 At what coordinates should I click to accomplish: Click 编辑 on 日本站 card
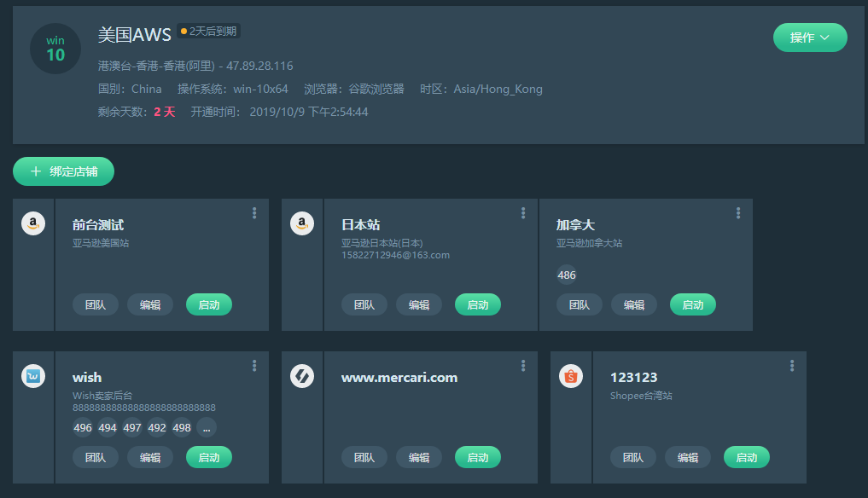pyautogui.click(x=419, y=305)
